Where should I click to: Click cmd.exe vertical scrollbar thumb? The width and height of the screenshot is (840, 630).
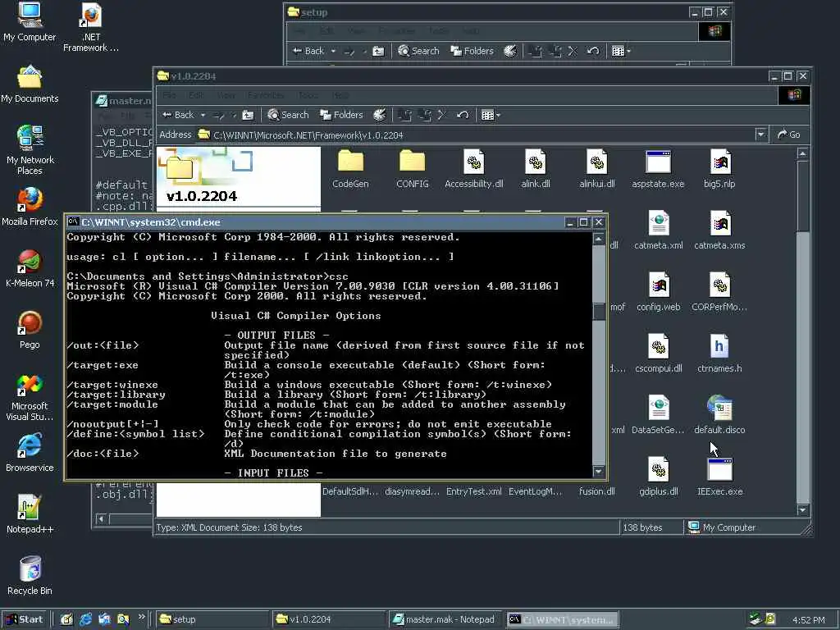(x=599, y=311)
